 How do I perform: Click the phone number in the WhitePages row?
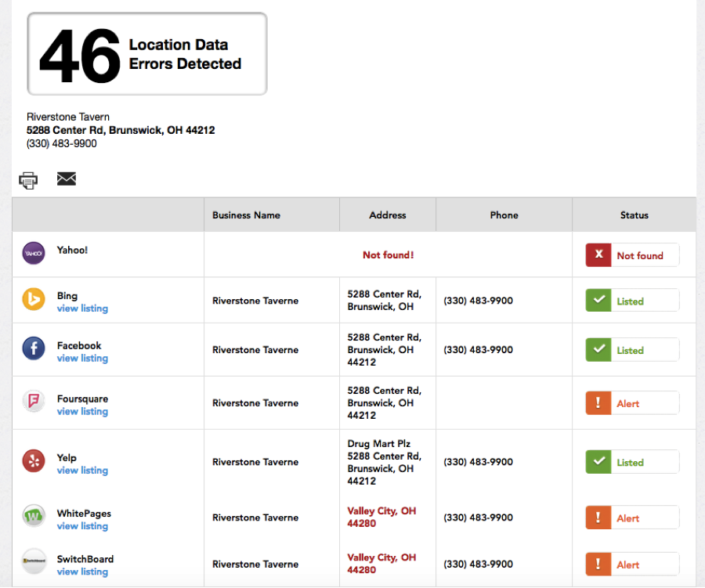pos(479,518)
